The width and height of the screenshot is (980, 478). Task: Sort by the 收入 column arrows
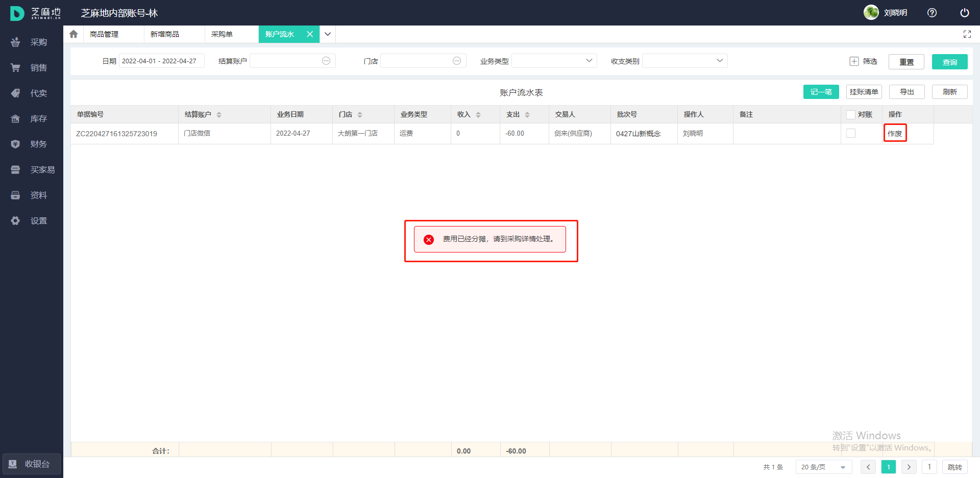(478, 115)
